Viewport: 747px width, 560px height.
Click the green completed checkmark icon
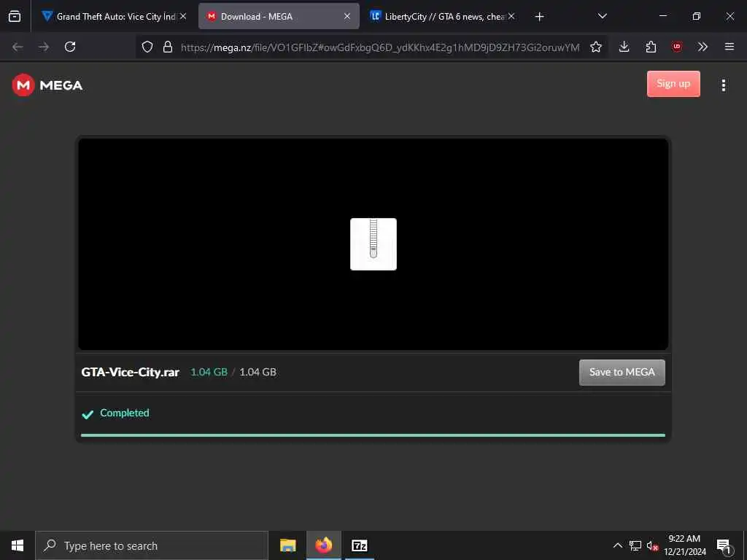point(88,414)
